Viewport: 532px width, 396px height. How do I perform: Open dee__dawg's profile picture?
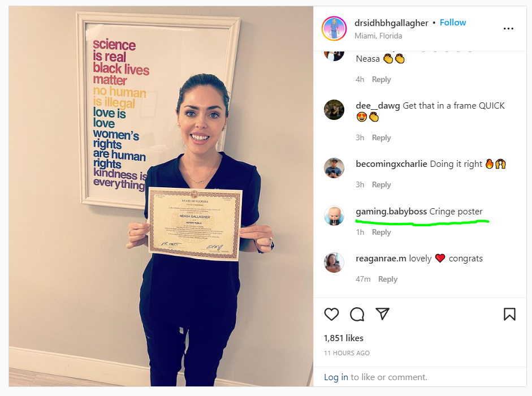tap(334, 110)
